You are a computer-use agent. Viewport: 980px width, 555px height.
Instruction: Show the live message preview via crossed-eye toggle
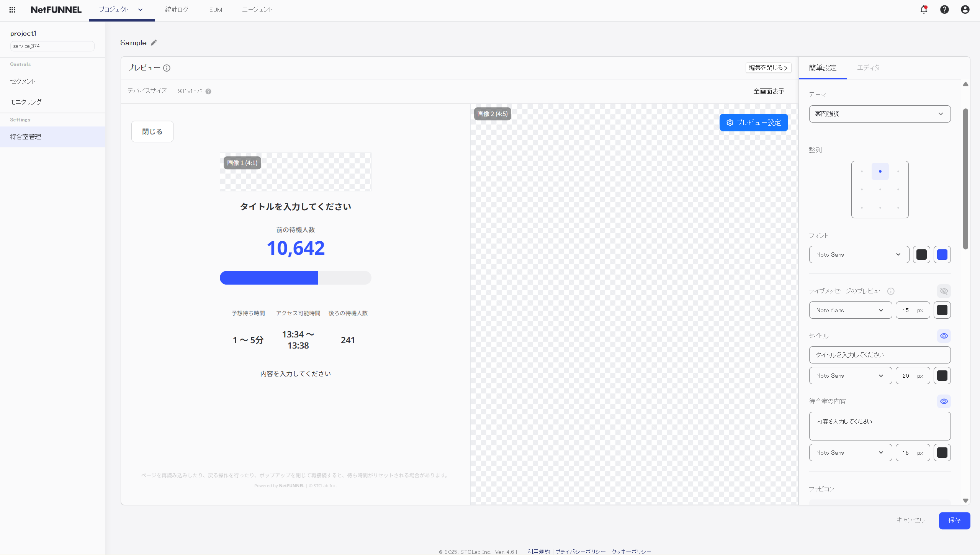(944, 291)
